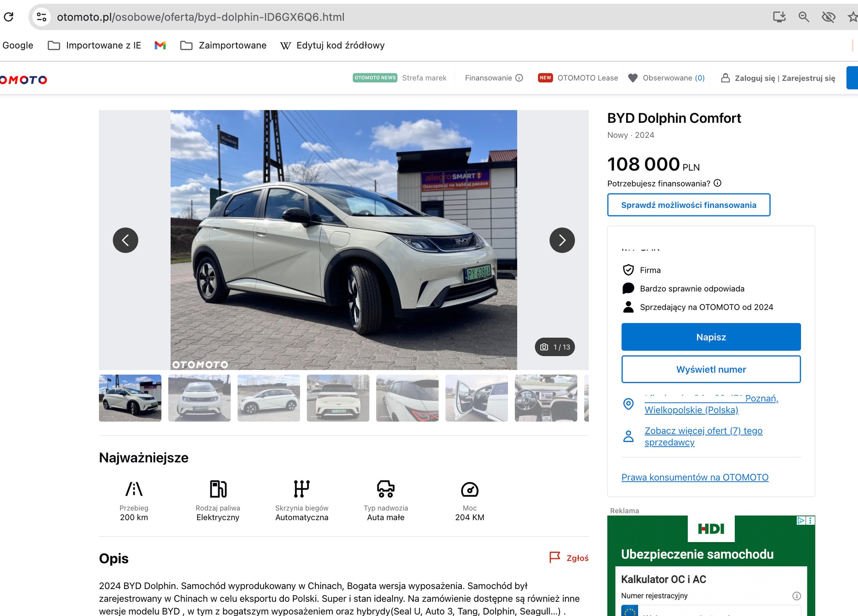The width and height of the screenshot is (858, 616).
Task: Click the heart icon for Obserwowane
Action: pos(633,78)
